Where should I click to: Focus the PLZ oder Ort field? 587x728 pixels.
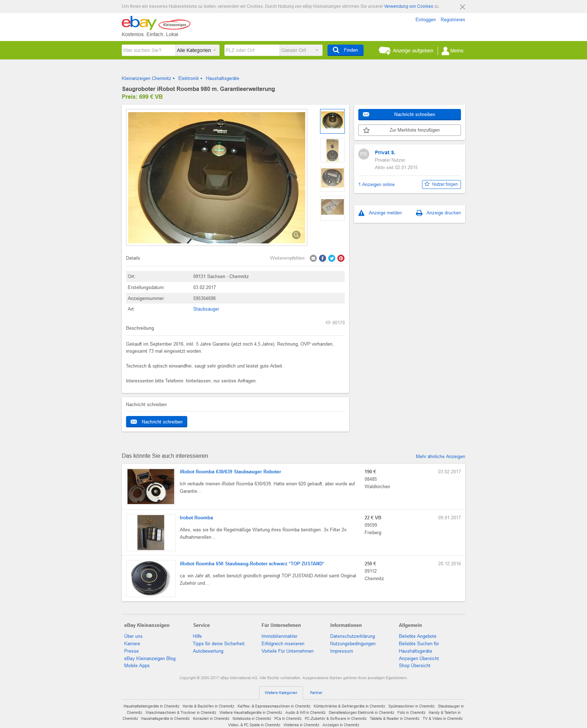(x=252, y=50)
